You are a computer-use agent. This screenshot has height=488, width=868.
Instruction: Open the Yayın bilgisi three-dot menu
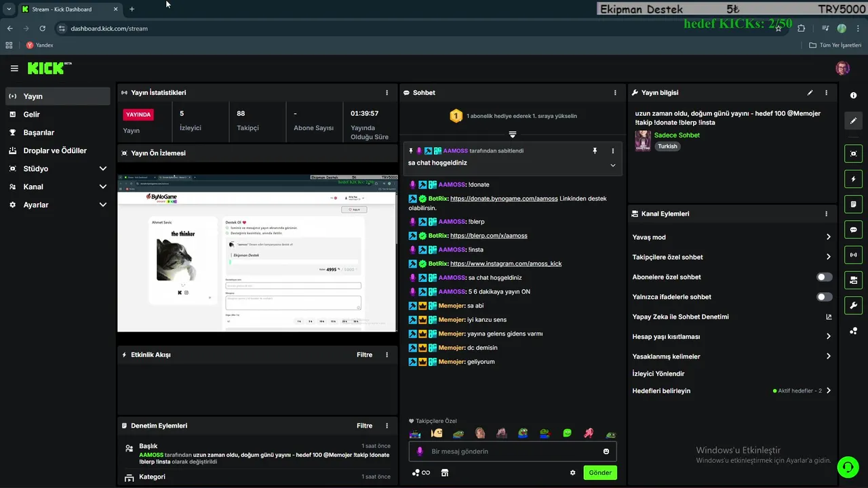826,93
